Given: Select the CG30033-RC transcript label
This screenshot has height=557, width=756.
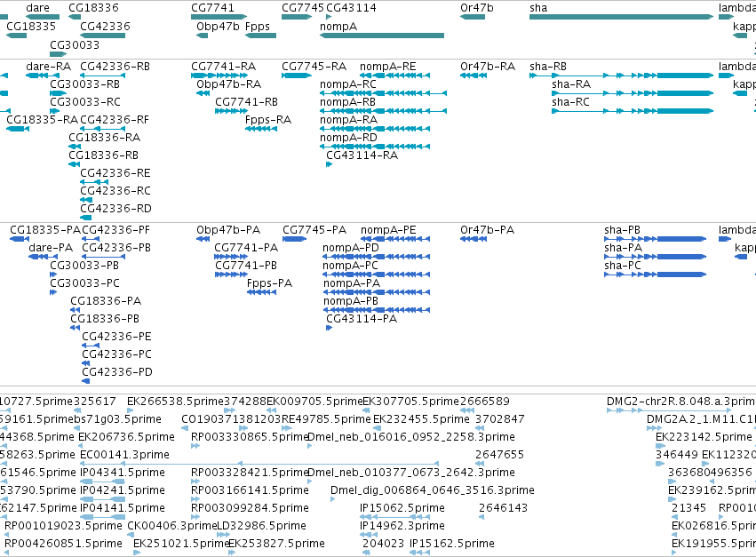Looking at the screenshot, I should pyautogui.click(x=85, y=102).
